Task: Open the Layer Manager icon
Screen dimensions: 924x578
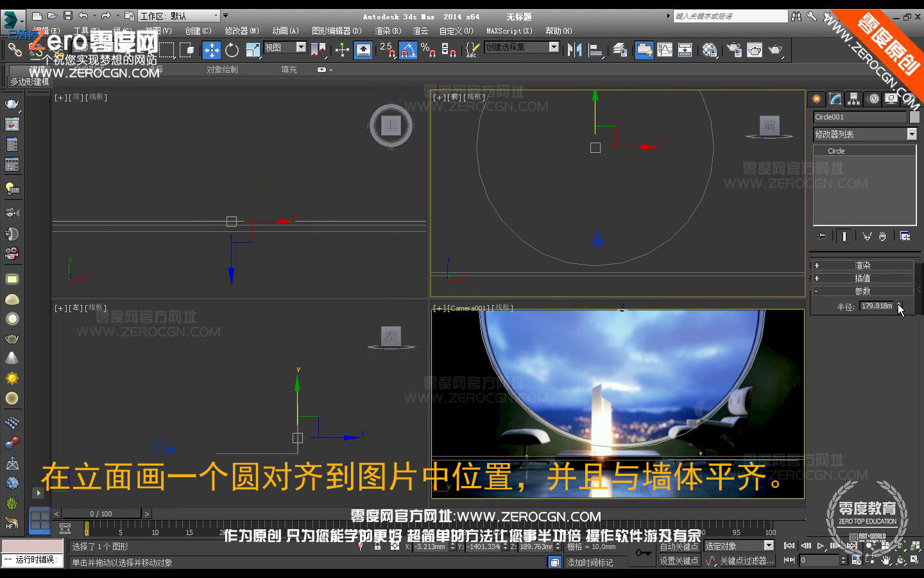Action: point(620,50)
